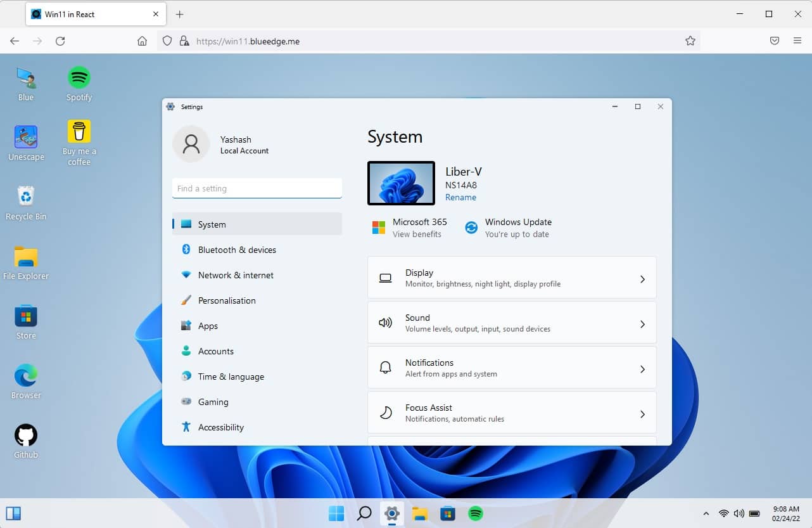Go back in the browser toolbar
Screen dimensions: 812x528
(15, 41)
